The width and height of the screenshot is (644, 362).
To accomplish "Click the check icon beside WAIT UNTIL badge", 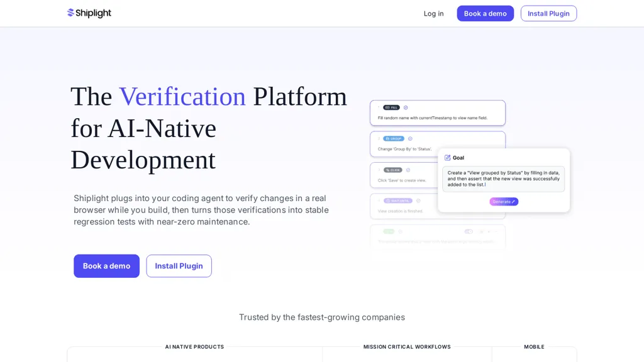I will 418,200.
